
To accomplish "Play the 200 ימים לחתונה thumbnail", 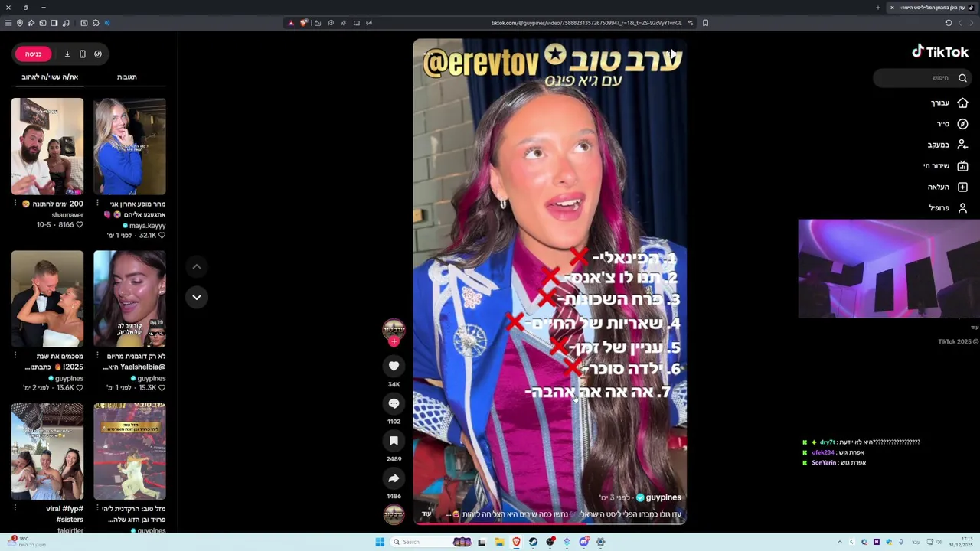I will click(47, 146).
